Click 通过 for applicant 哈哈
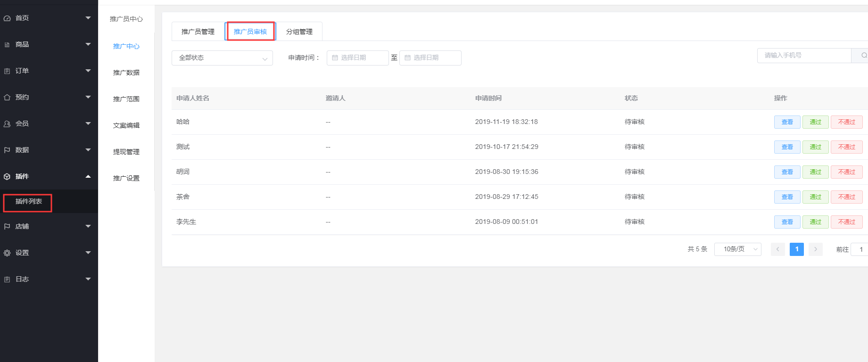The width and height of the screenshot is (868, 362). point(816,122)
